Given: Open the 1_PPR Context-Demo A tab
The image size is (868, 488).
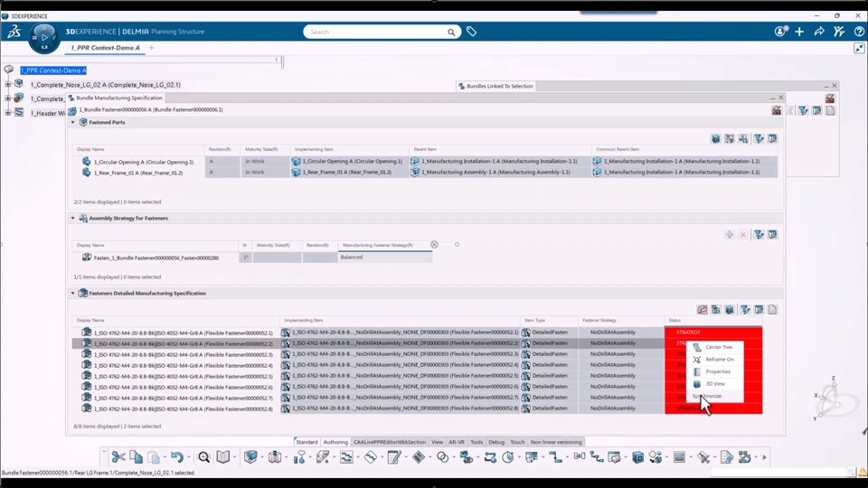Looking at the screenshot, I should click(105, 48).
